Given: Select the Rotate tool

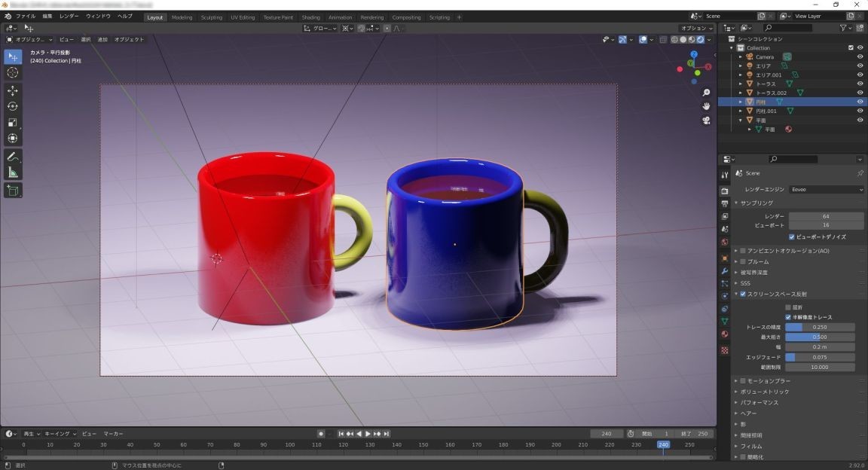Looking at the screenshot, I should click(13, 106).
